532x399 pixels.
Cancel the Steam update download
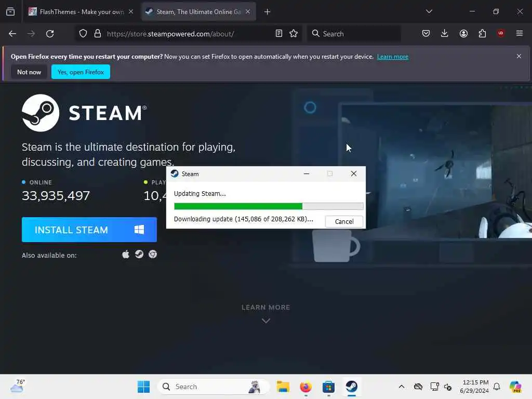click(x=344, y=221)
